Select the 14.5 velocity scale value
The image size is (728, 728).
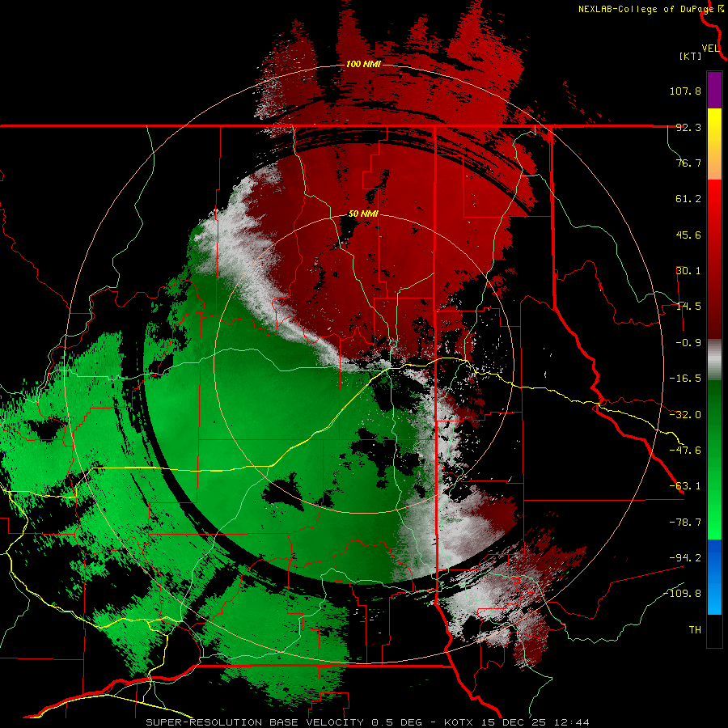click(x=688, y=307)
